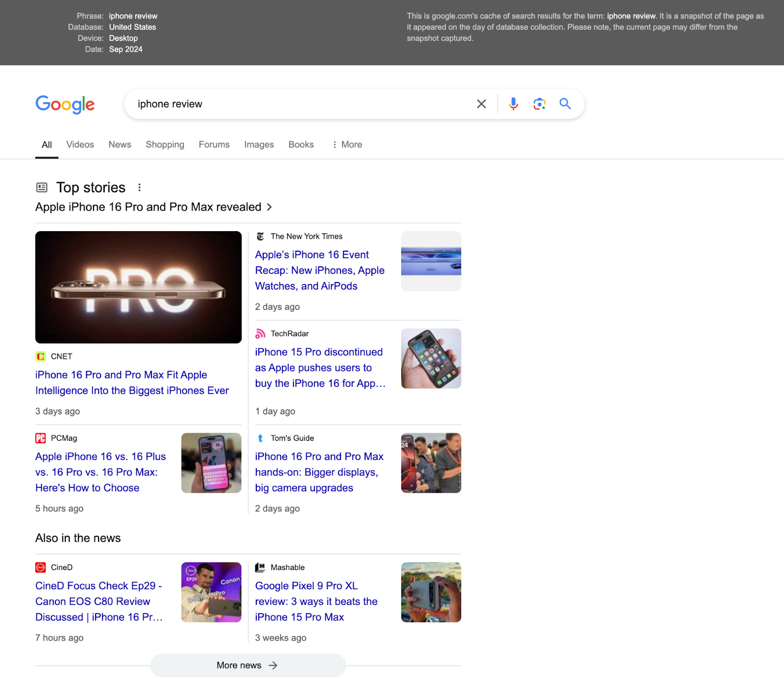Image resolution: width=784 pixels, height=691 pixels.
Task: Click inside the search input field
Action: coord(294,103)
